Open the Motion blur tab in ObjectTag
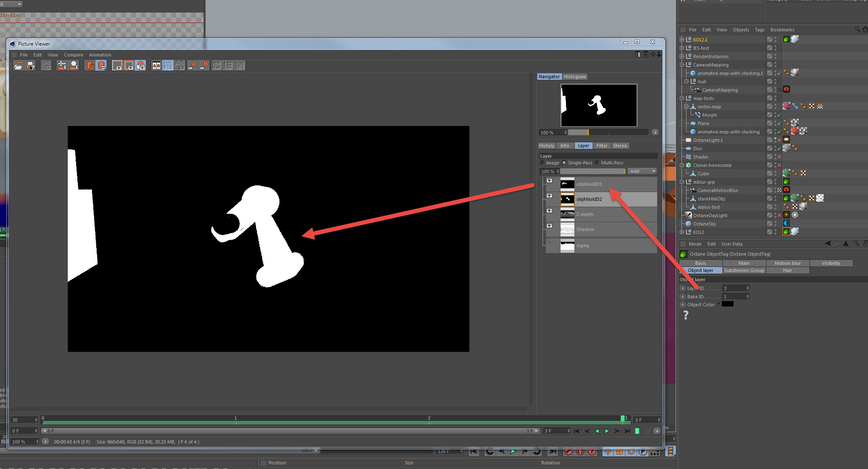This screenshot has width=868, height=469. point(787,263)
